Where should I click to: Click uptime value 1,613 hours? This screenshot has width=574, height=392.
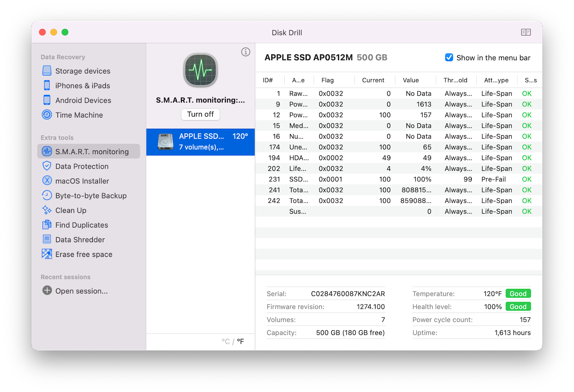(512, 333)
